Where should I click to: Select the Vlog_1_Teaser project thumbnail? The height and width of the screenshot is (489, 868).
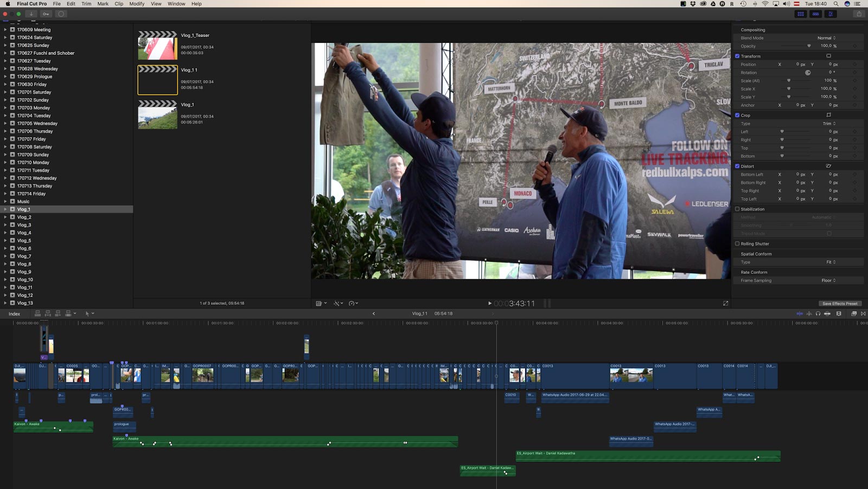click(157, 45)
